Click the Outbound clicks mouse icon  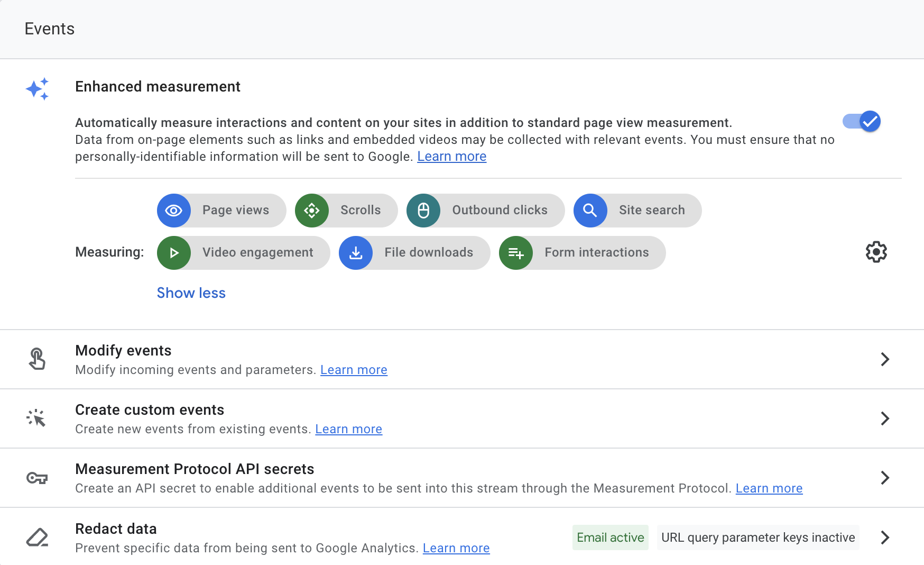point(423,210)
